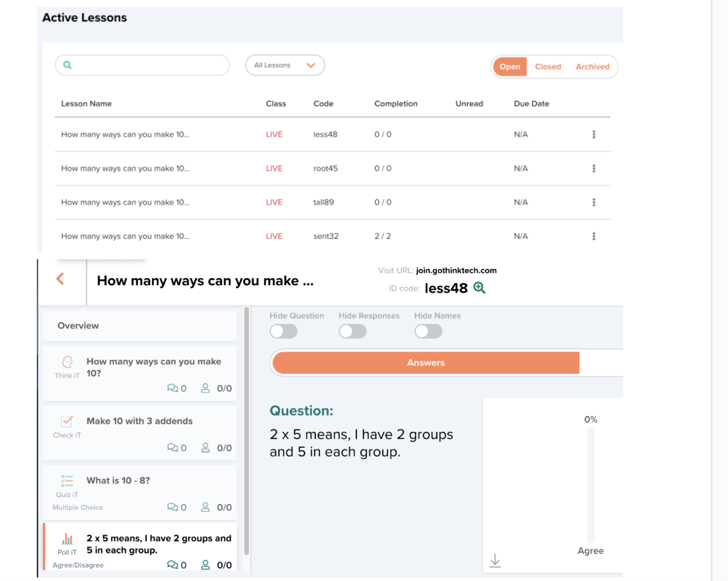Open options menu for less48 lesson
Viewport: 728px width, 581px height.
point(594,134)
